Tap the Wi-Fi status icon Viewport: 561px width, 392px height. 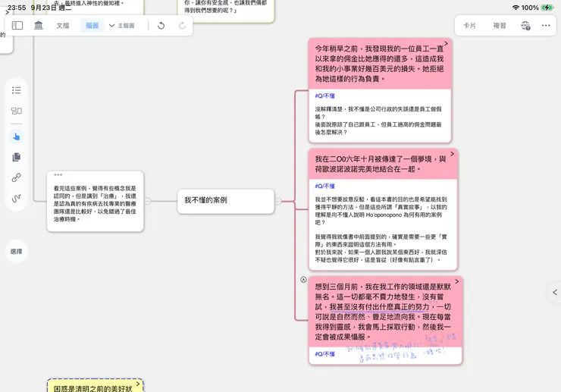point(516,8)
